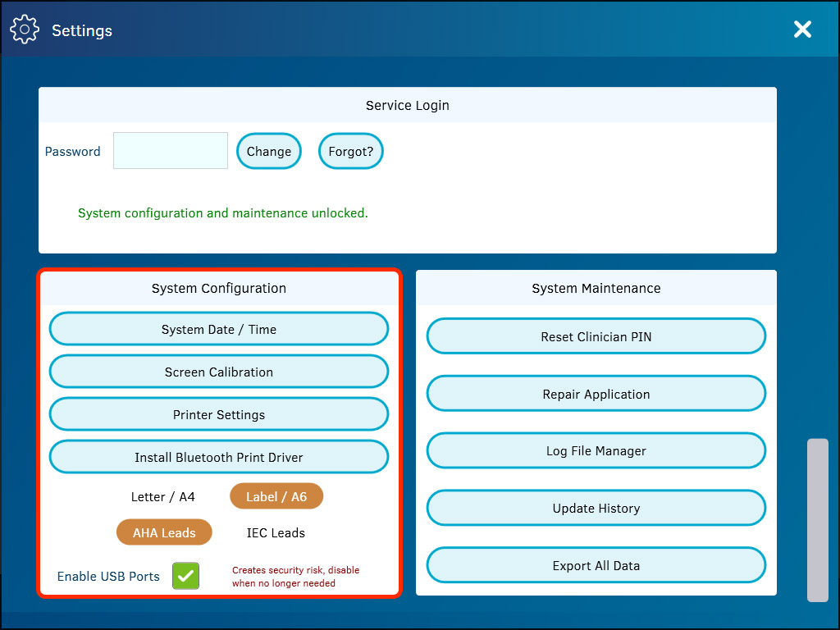840x630 pixels.
Task: Click inside the Password input field
Action: point(170,151)
